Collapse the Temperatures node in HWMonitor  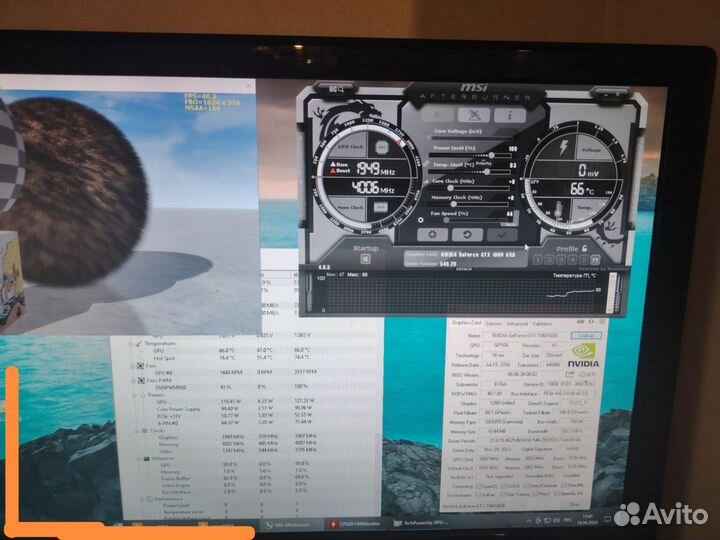tap(131, 343)
